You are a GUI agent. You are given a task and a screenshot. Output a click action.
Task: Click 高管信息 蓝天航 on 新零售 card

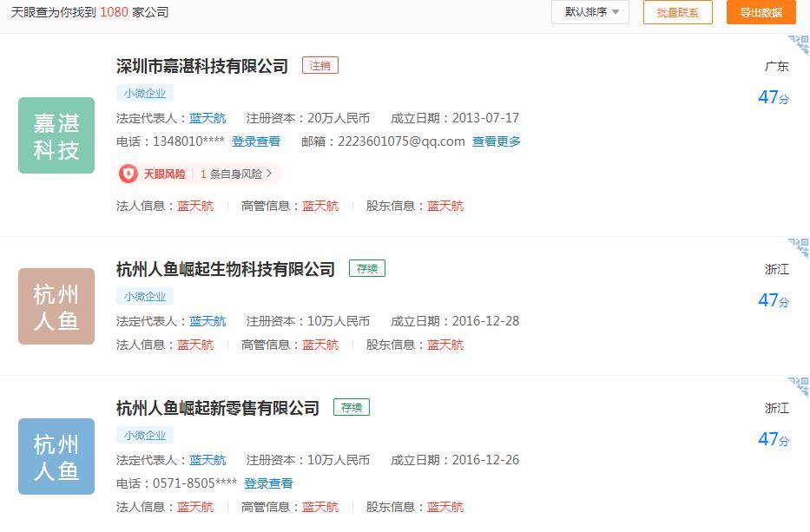[x=320, y=507]
